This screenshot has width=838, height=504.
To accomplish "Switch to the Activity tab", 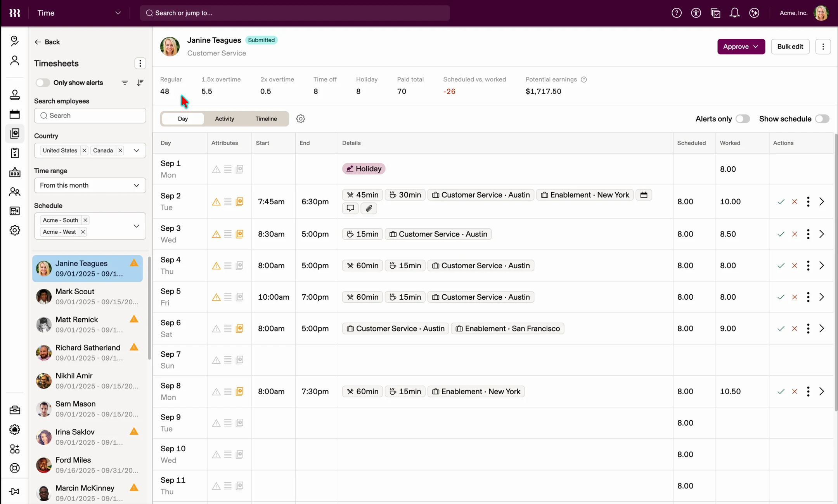I will pyautogui.click(x=224, y=119).
